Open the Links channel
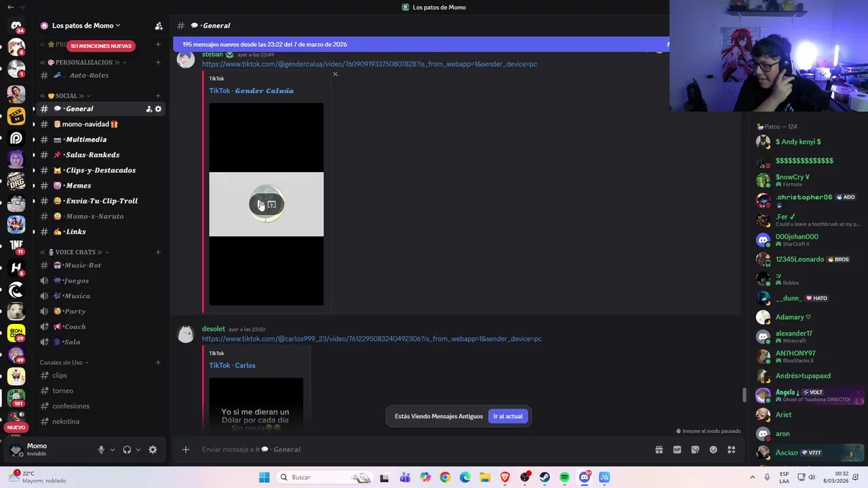 click(x=101, y=232)
